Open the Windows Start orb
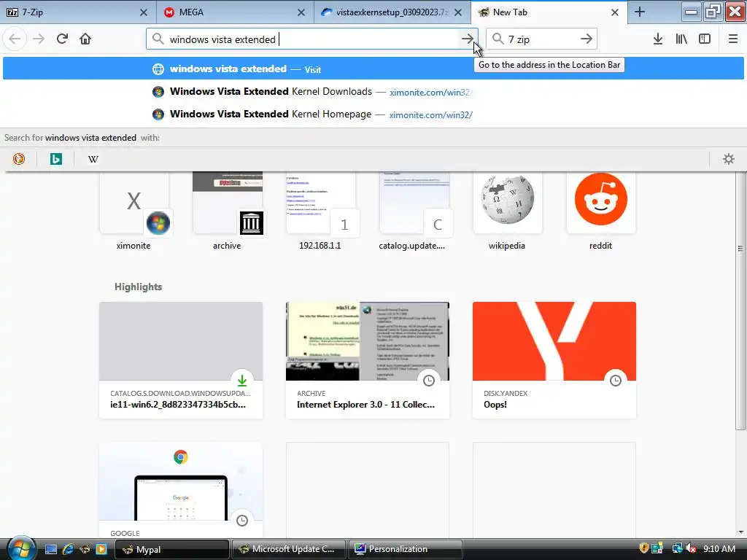The width and height of the screenshot is (747, 560). [x=20, y=548]
